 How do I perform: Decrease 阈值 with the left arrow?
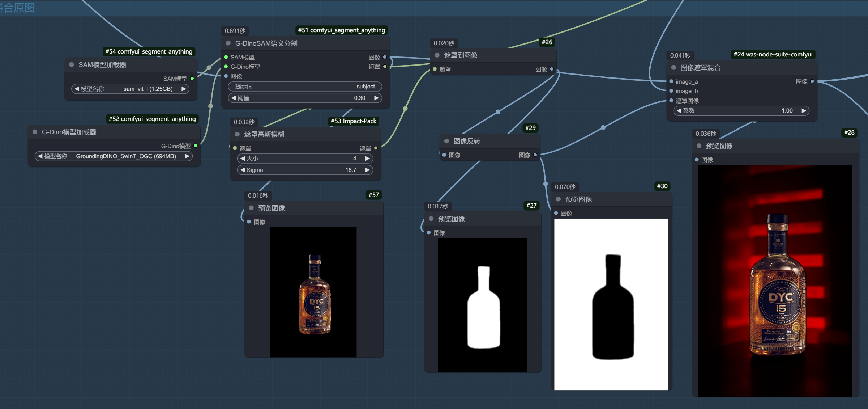pyautogui.click(x=234, y=98)
